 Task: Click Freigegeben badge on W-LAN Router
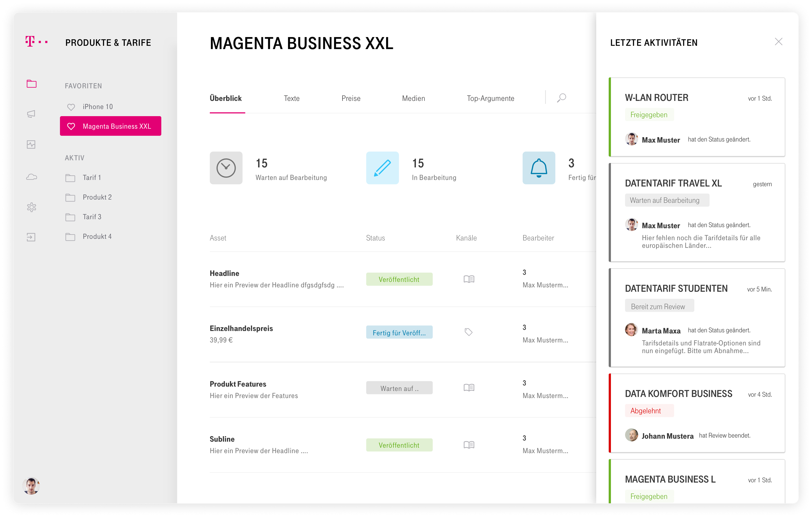(x=649, y=115)
